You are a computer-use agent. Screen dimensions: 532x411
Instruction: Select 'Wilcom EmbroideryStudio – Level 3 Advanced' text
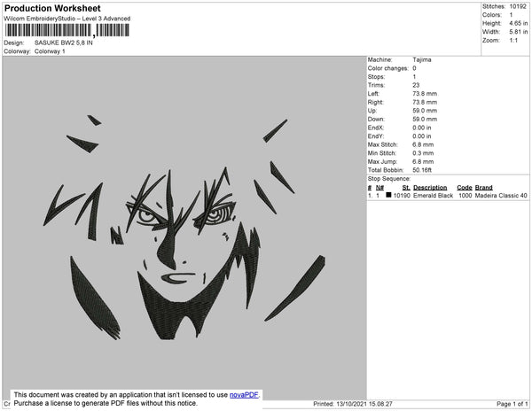tap(67, 19)
